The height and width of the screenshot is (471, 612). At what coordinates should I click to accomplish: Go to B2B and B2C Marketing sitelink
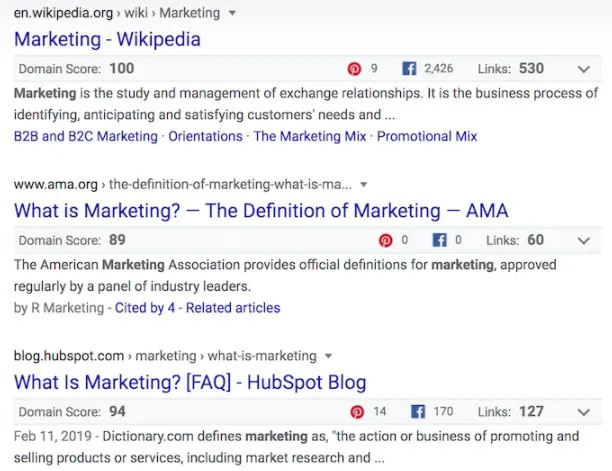pyautogui.click(x=86, y=136)
